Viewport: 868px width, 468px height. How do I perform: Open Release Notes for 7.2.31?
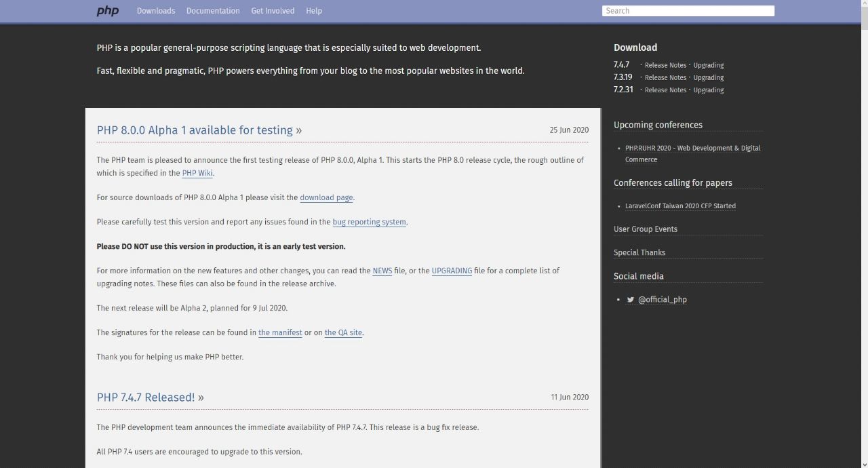click(665, 90)
